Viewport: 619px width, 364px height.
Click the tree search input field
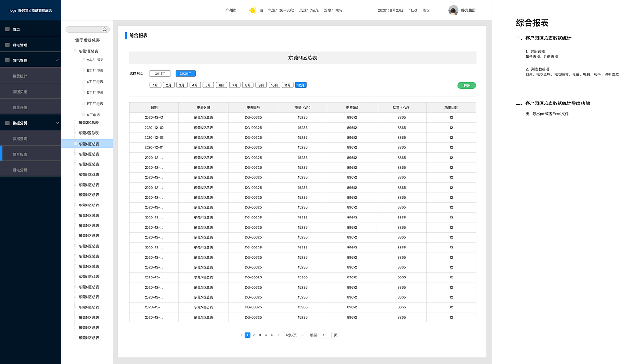(x=88, y=29)
